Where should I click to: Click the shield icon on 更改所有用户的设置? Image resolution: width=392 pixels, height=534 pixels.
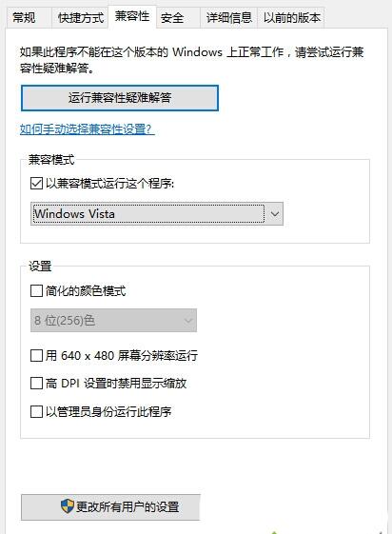(x=68, y=506)
